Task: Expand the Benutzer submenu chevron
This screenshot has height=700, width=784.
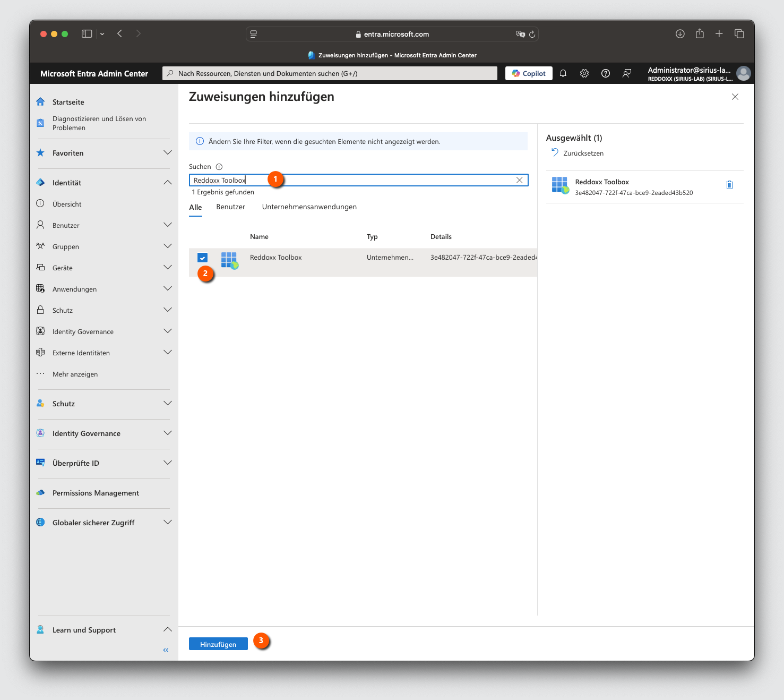Action: [168, 225]
